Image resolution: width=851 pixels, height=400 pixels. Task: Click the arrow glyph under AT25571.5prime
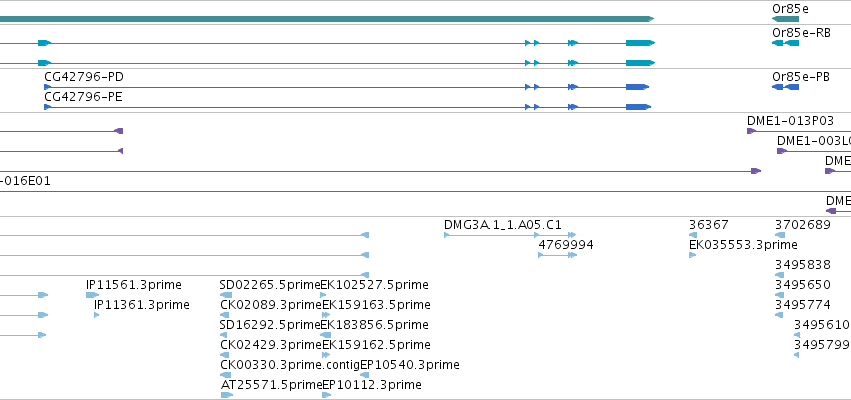pyautogui.click(x=227, y=395)
